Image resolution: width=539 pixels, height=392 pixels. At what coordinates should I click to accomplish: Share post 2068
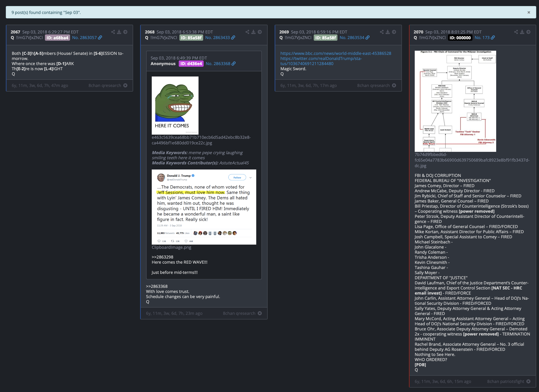click(x=247, y=32)
